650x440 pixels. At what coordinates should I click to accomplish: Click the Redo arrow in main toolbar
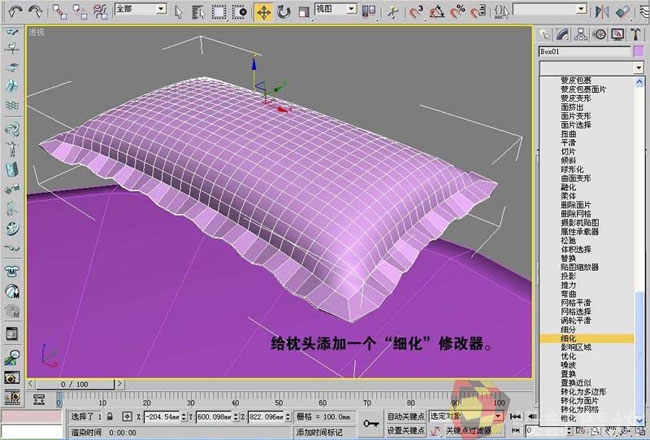tap(36, 12)
